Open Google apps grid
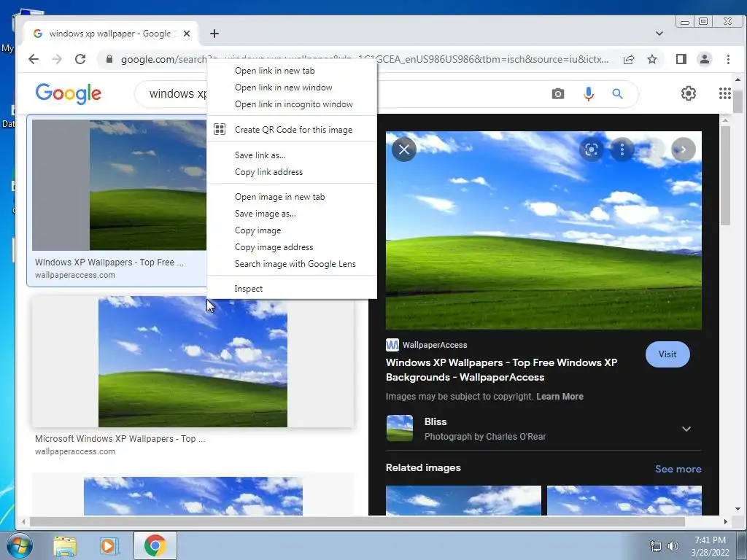Viewport: 747px width, 560px height. pyautogui.click(x=724, y=93)
